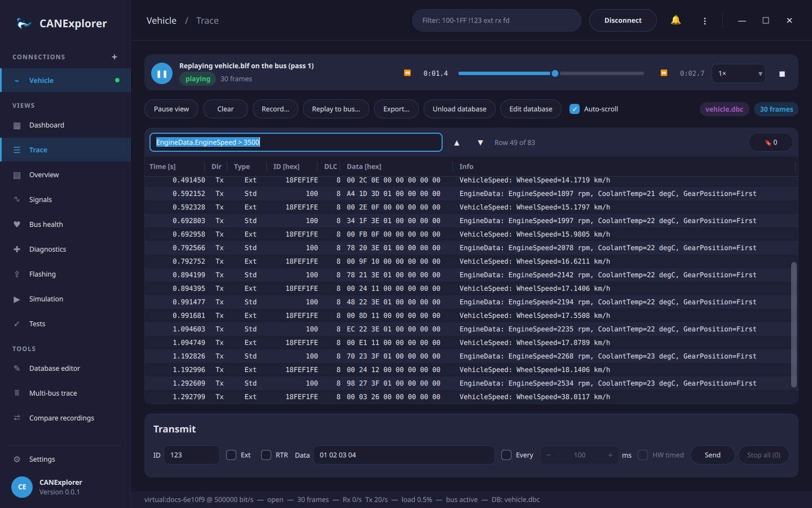Click the Database editor icon
The width and height of the screenshot is (812, 508).
click(x=17, y=369)
